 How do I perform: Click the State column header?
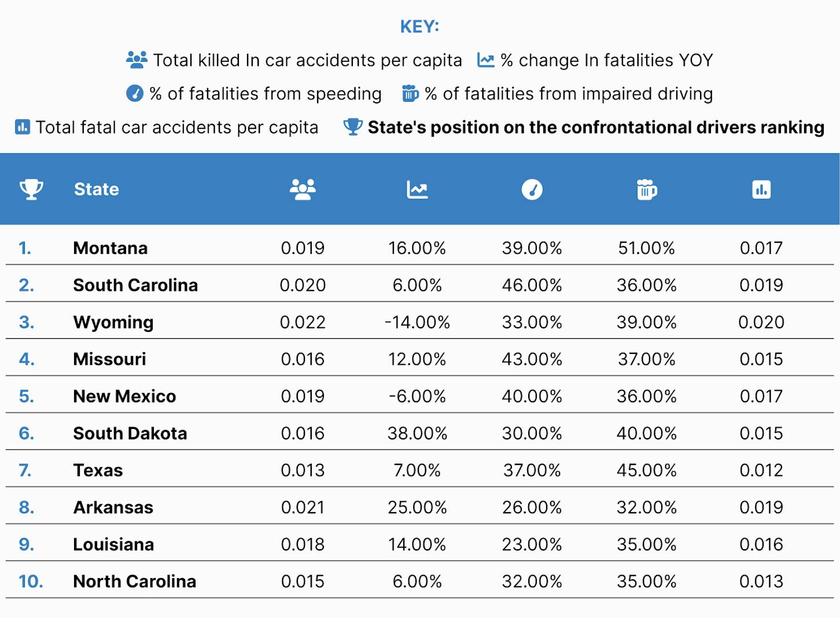(97, 190)
